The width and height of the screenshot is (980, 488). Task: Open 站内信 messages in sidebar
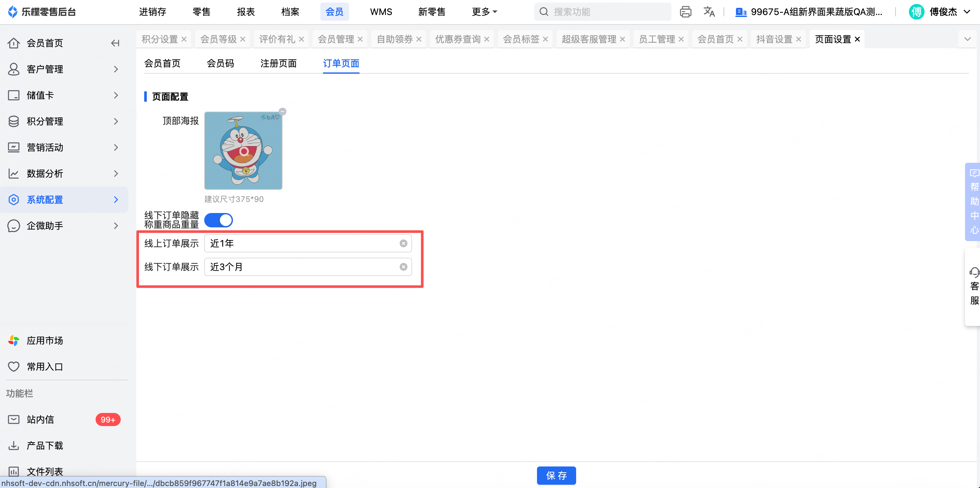(40, 419)
